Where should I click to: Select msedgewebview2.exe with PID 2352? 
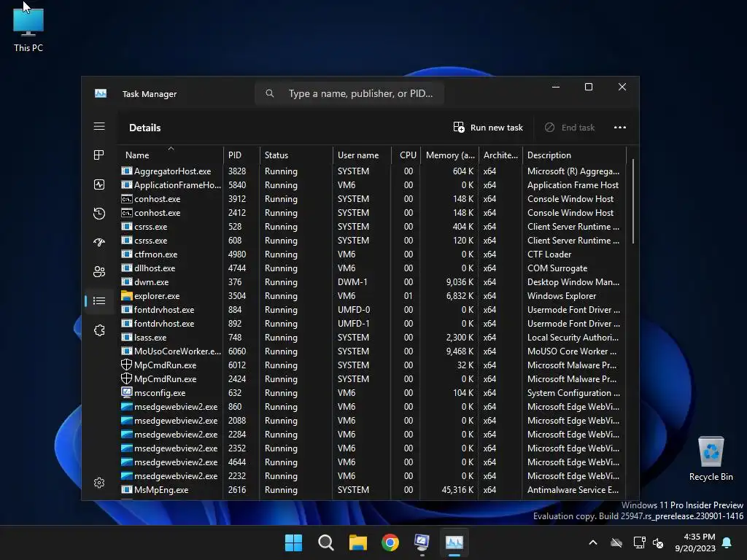(x=371, y=448)
